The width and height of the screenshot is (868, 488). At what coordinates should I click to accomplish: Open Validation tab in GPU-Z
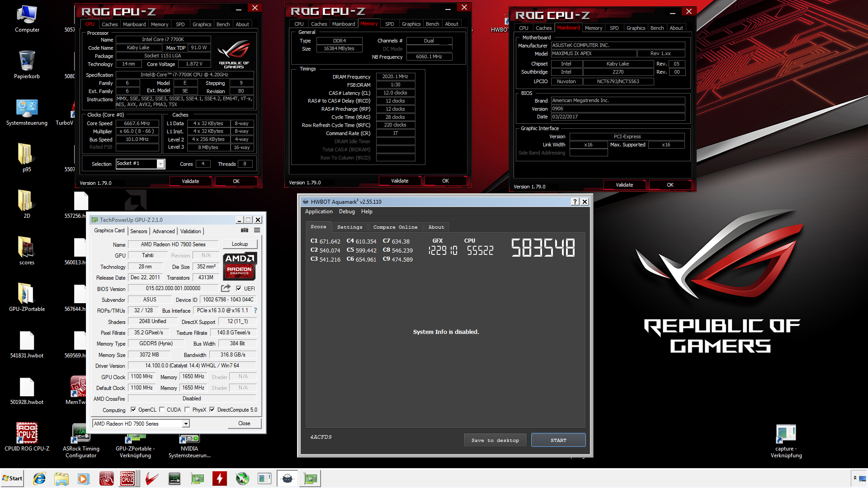click(191, 231)
